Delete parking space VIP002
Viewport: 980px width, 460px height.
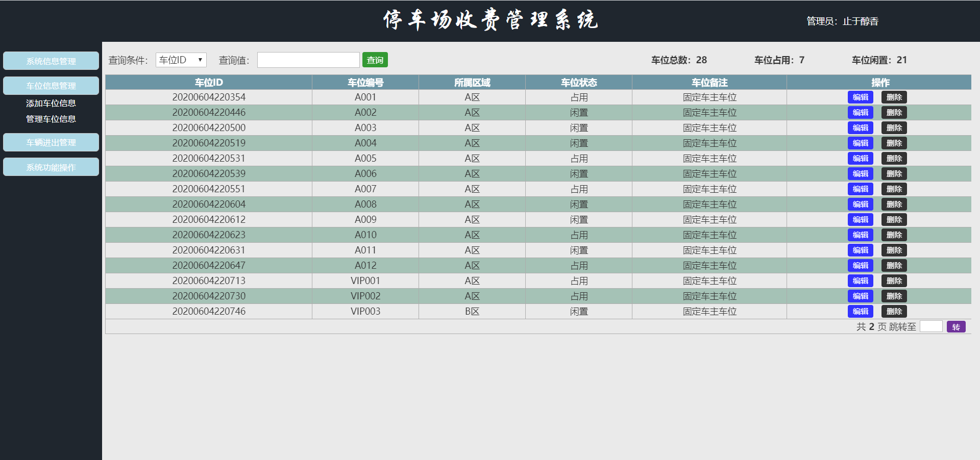click(x=894, y=296)
